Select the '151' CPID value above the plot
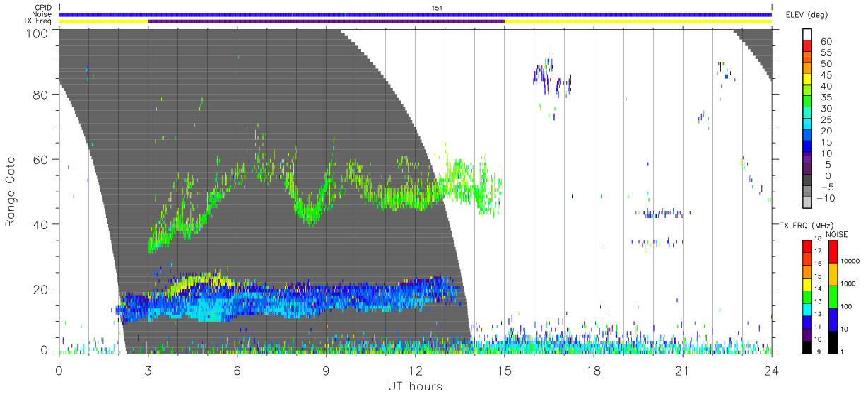Viewport: 868px width, 401px height. coord(438,8)
